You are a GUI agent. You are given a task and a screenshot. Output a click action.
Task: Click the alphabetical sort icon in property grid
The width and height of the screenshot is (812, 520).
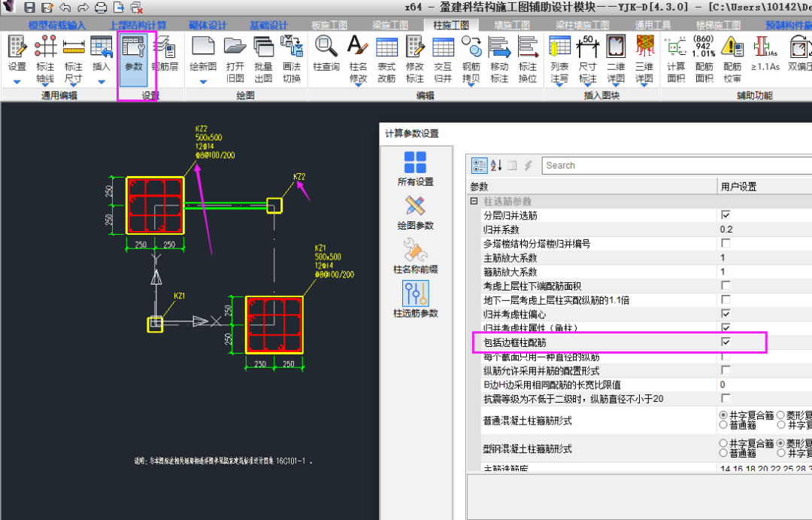496,166
